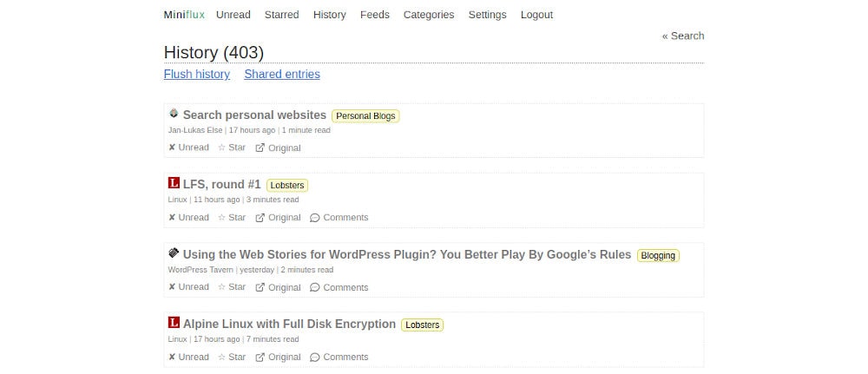Screen dimensions: 868x374
Task: Click the Flush history link
Action: tap(197, 75)
